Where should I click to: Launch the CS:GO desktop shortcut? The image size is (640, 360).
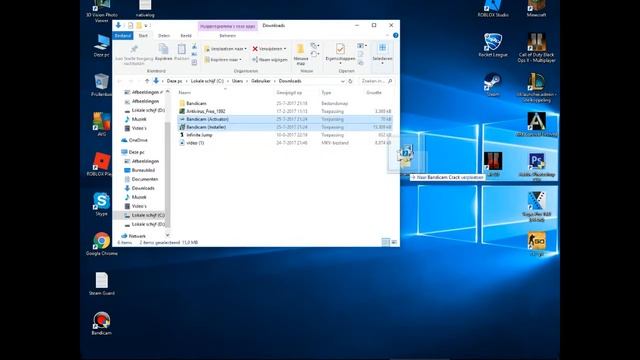(536, 244)
